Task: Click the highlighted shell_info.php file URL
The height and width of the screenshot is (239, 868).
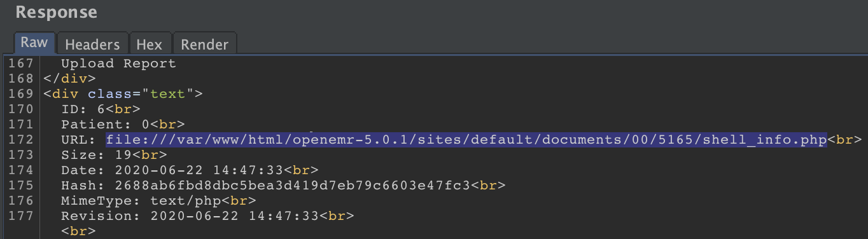Action: pyautogui.click(x=466, y=139)
